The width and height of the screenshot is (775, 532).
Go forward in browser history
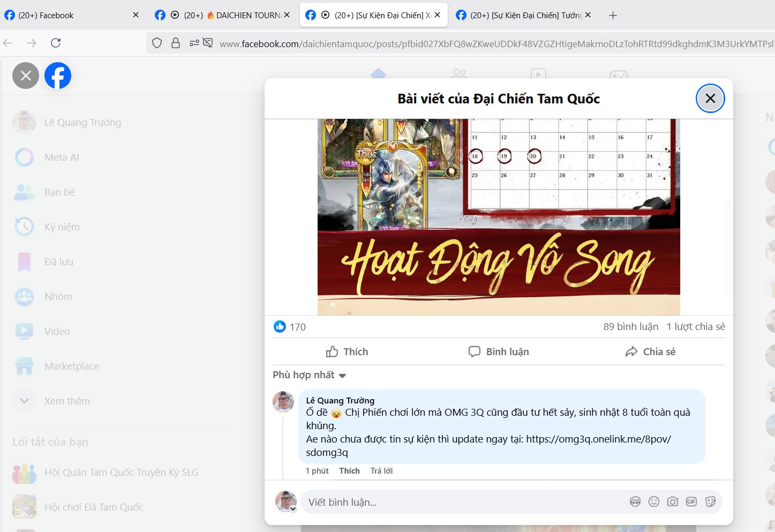coord(32,43)
